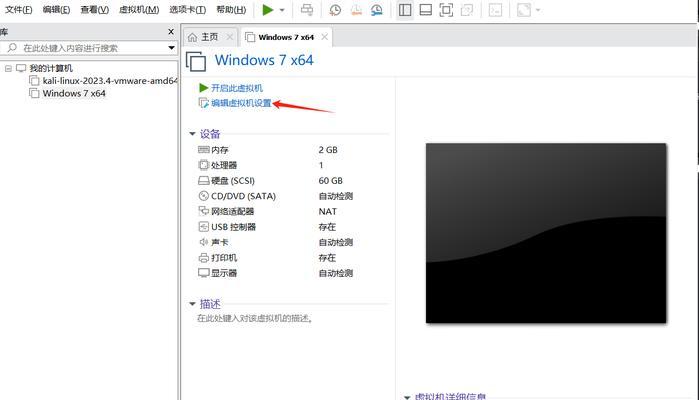Click the green power-on toolbar button
The height and width of the screenshot is (400, 699).
click(x=267, y=10)
